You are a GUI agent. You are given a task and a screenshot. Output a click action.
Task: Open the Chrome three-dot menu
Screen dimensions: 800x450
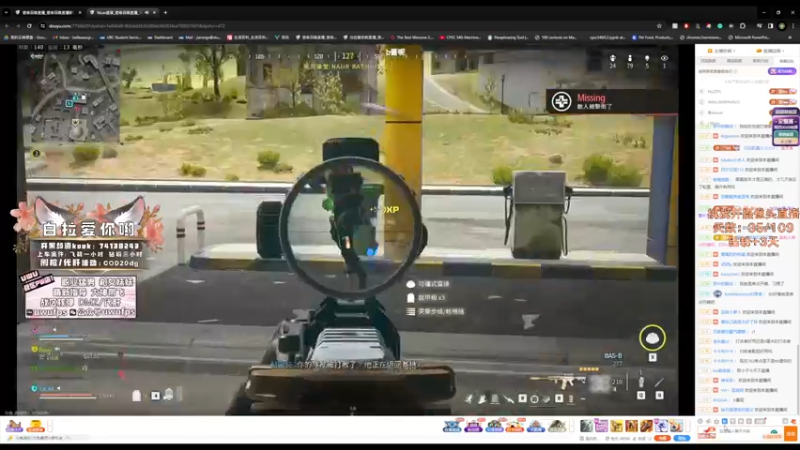coord(793,26)
